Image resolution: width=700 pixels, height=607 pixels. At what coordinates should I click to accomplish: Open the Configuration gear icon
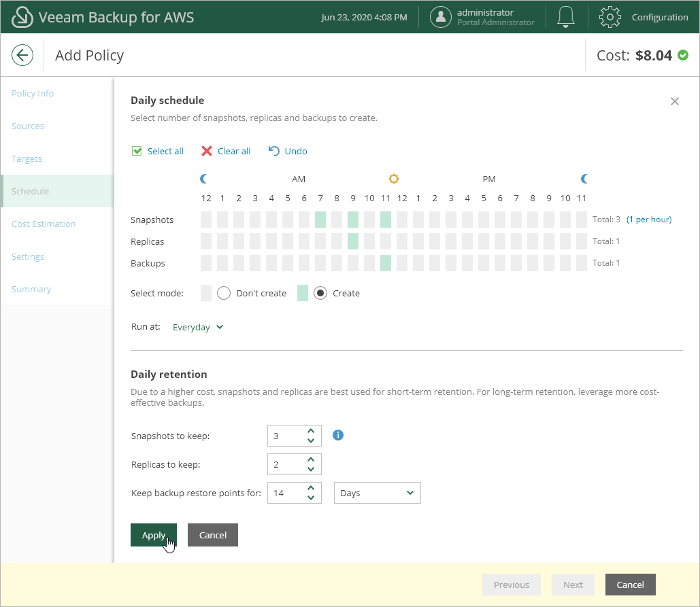click(610, 17)
